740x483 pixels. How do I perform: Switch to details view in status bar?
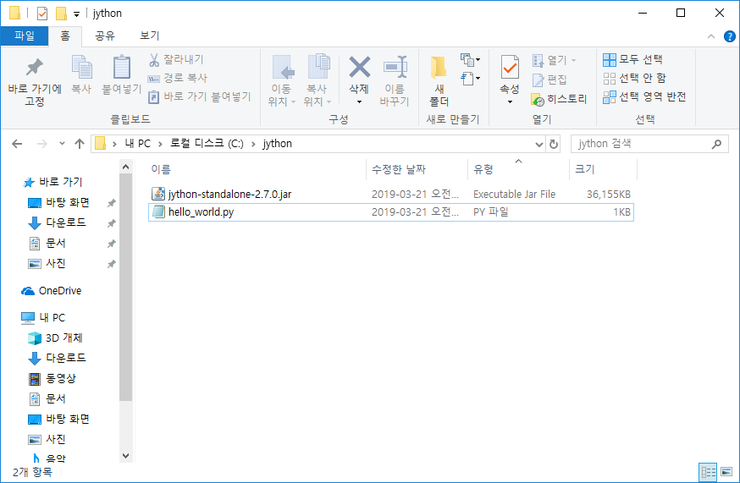tap(707, 471)
